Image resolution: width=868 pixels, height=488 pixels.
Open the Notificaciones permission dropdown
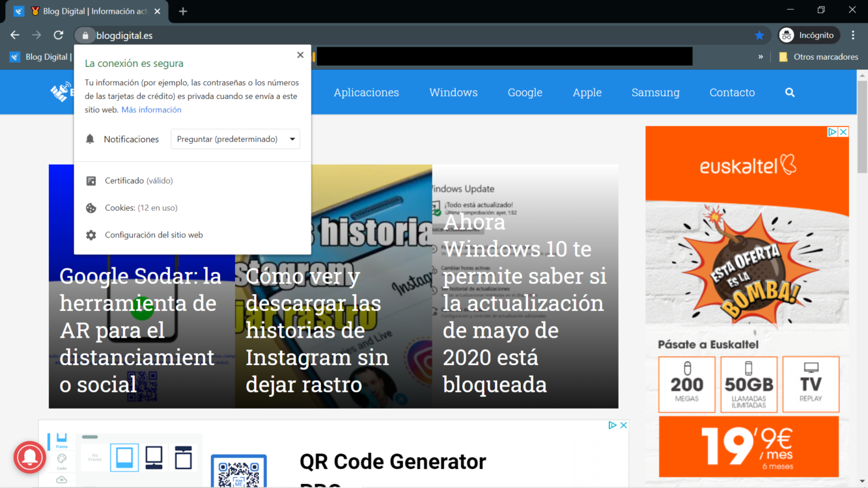click(x=235, y=139)
